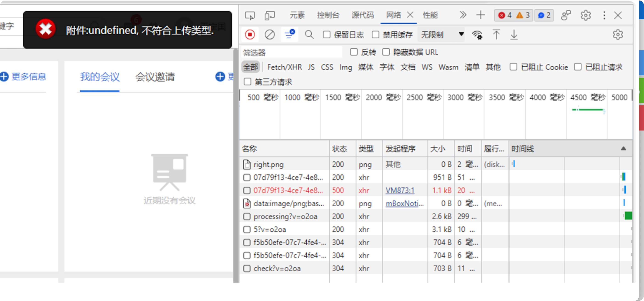
Task: Select the inspect element picker icon
Action: tap(250, 16)
